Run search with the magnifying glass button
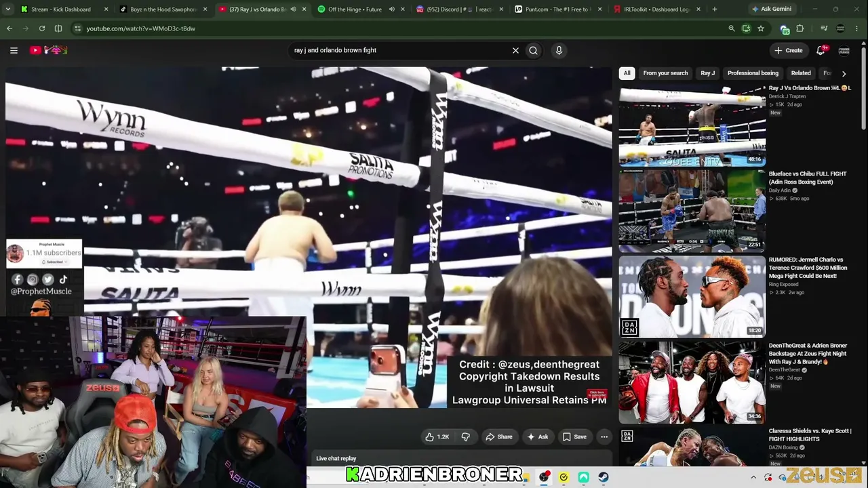Screen dimensions: 868x488 [534, 50]
